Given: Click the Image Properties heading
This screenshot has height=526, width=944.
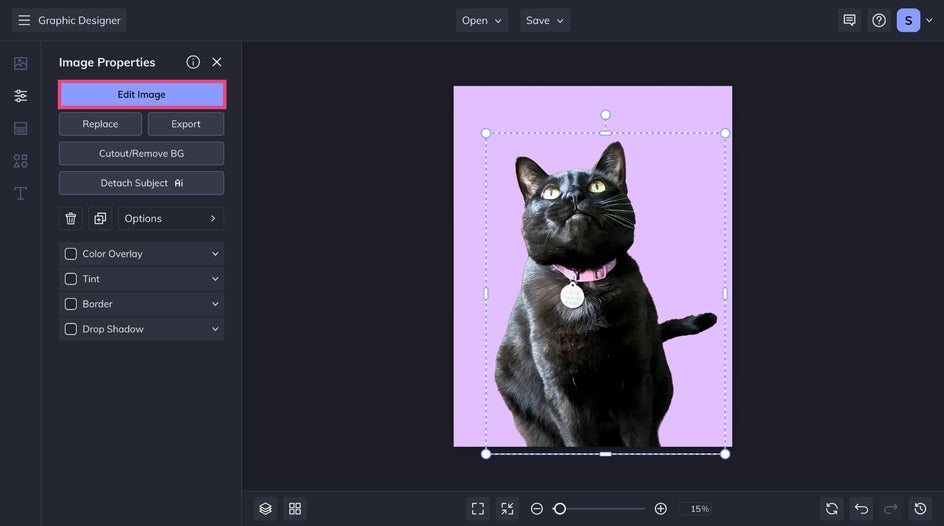Looking at the screenshot, I should pyautogui.click(x=107, y=63).
